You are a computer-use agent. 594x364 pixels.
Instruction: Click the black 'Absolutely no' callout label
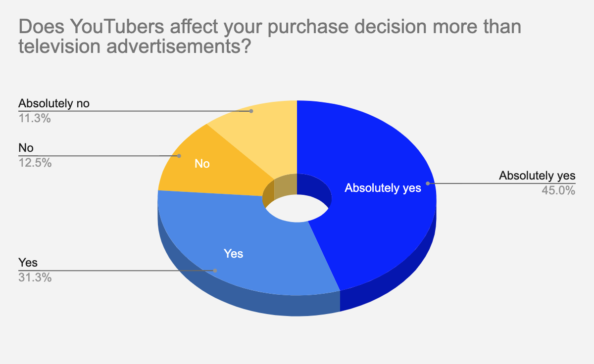[x=54, y=103]
